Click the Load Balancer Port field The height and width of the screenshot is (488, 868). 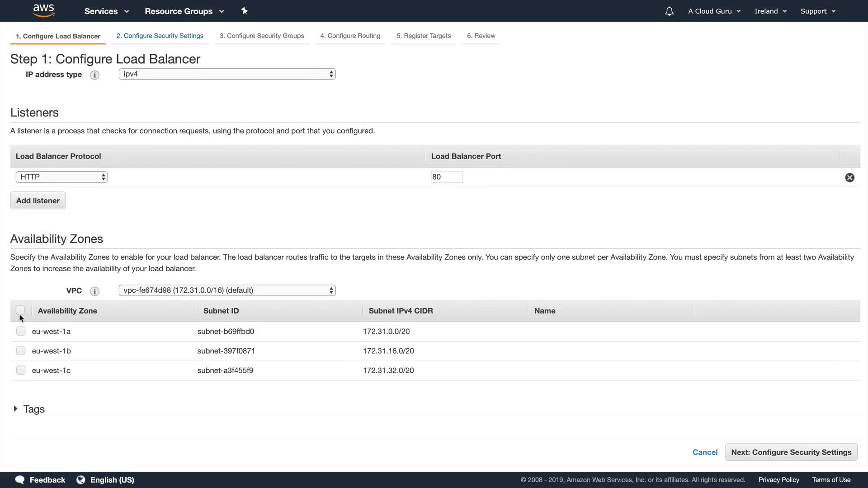click(446, 177)
